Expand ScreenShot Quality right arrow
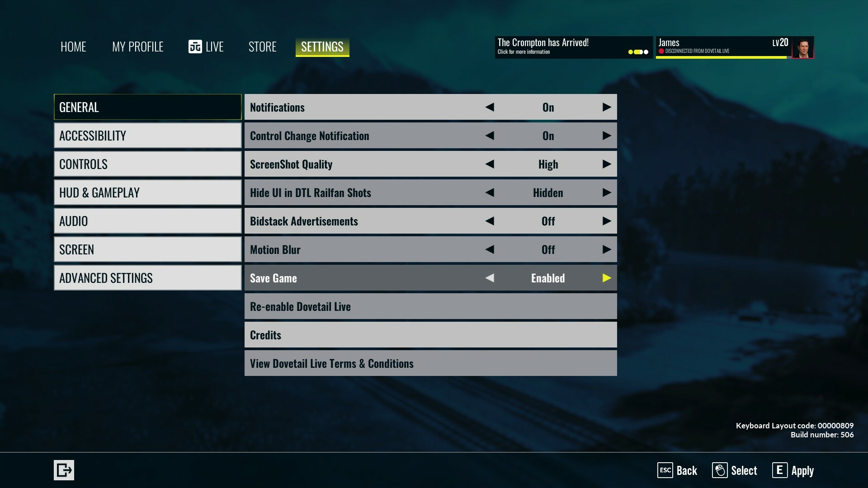 tap(606, 164)
